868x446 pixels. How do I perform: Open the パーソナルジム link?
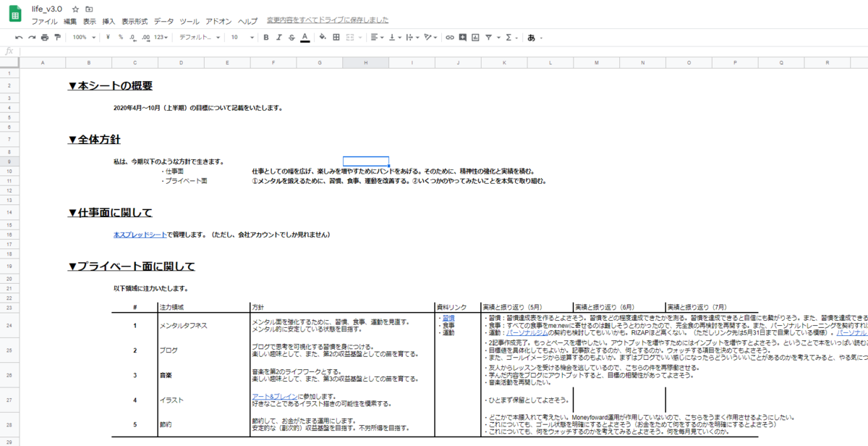(x=529, y=333)
